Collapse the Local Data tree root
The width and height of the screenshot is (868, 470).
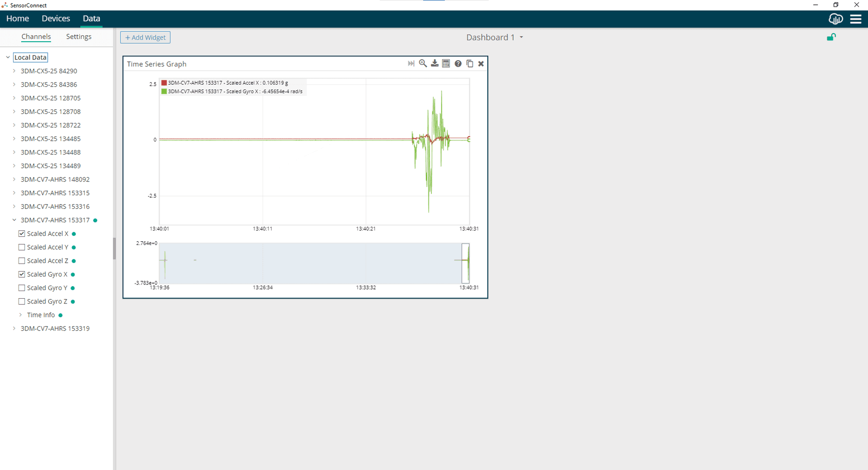tap(8, 57)
